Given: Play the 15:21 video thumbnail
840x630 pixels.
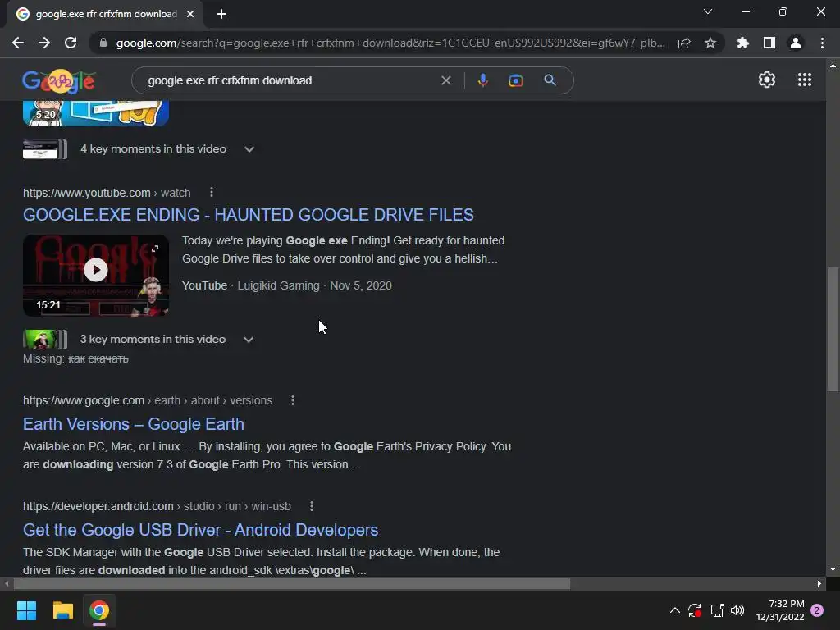Looking at the screenshot, I should pos(96,276).
